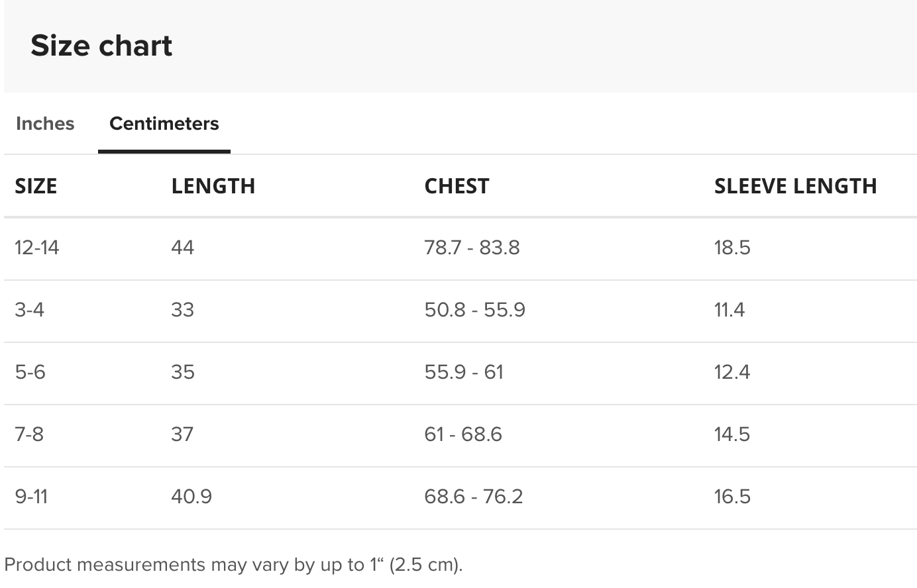Click chest value 78.7 - 83.8
The image size is (917, 588).
click(472, 248)
